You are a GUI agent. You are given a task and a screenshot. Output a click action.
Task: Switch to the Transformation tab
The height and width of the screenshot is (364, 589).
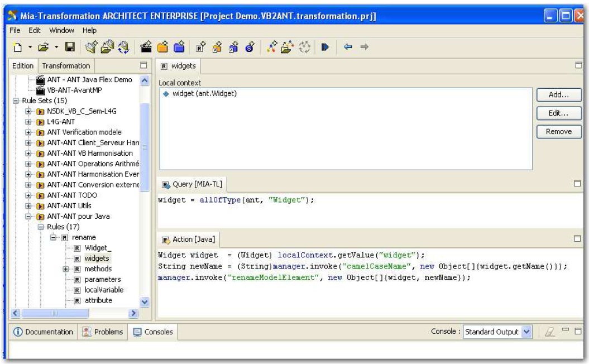[x=66, y=66]
